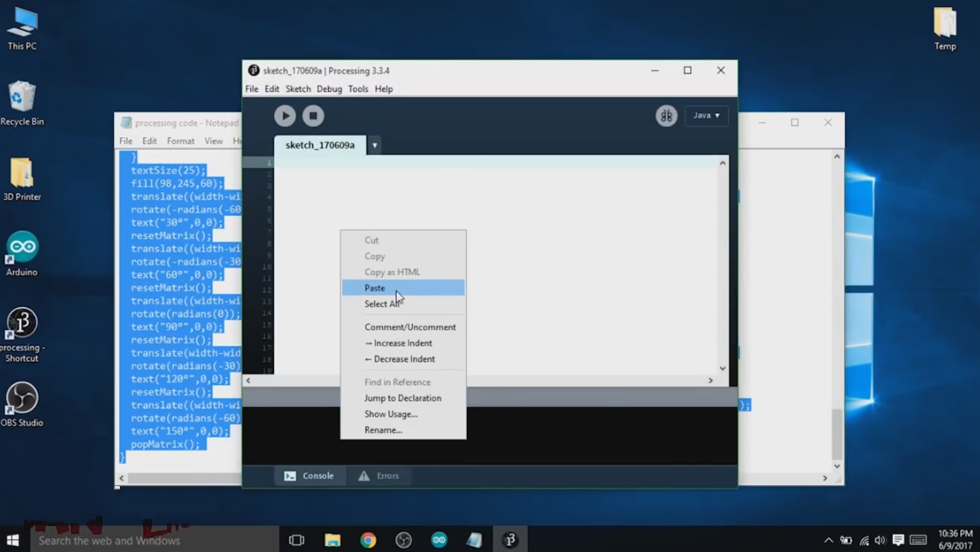Screen dimensions: 980x552
Task: Choose Jump to Declaration
Action: (x=403, y=399)
